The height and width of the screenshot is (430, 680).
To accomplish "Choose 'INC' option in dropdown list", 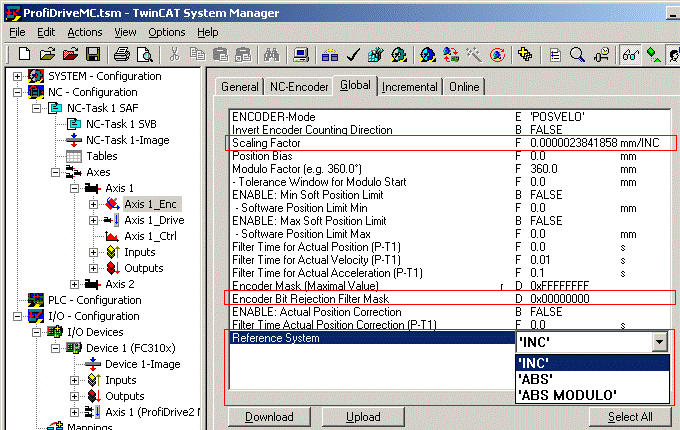I will pyautogui.click(x=592, y=363).
